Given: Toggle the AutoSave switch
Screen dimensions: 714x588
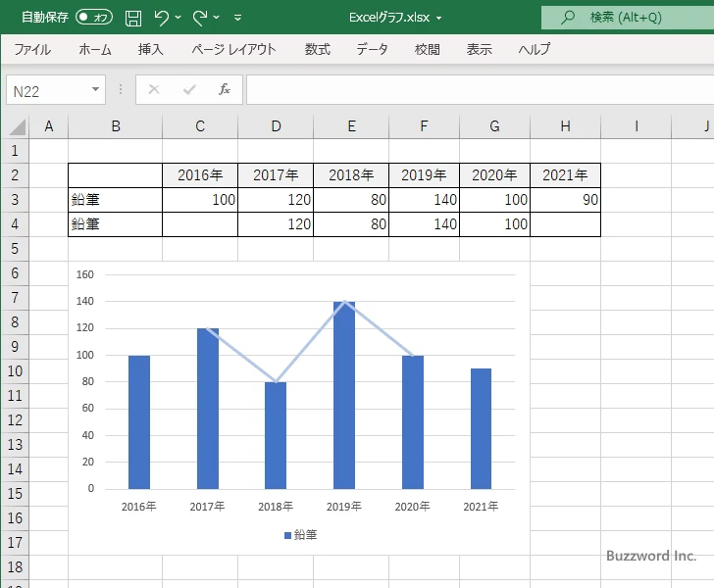Looking at the screenshot, I should click(x=94, y=18).
